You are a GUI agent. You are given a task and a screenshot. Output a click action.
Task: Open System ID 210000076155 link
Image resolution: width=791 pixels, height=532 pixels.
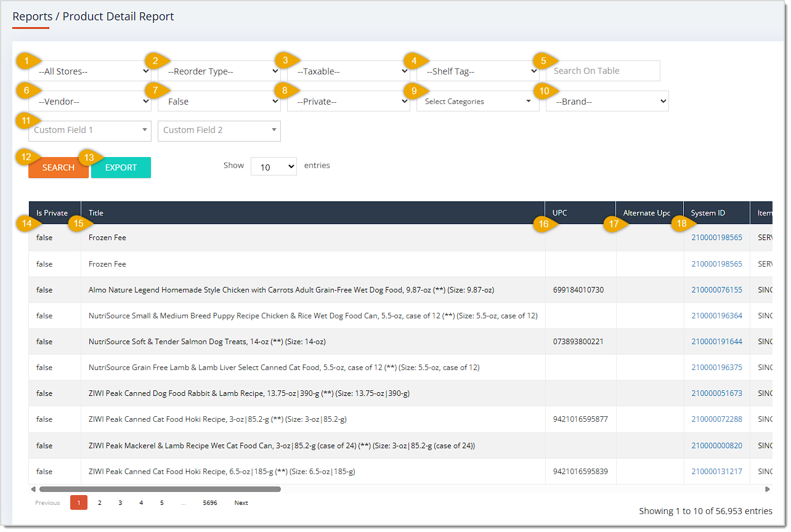coord(716,290)
